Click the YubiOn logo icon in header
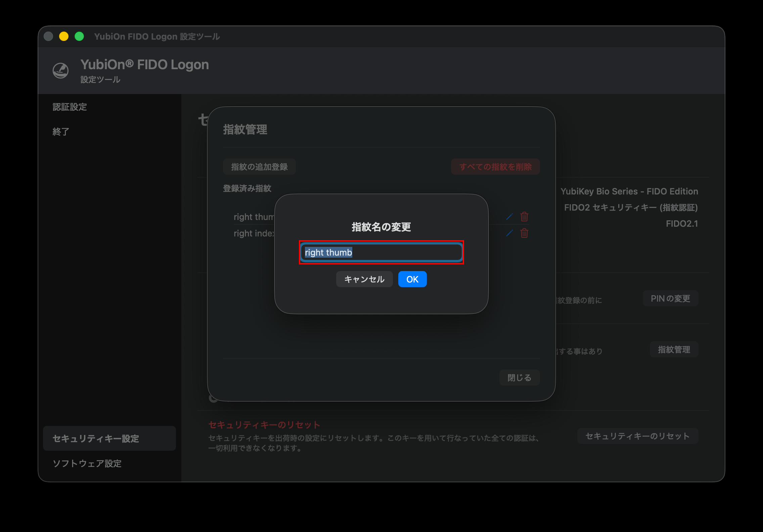 tap(61, 71)
